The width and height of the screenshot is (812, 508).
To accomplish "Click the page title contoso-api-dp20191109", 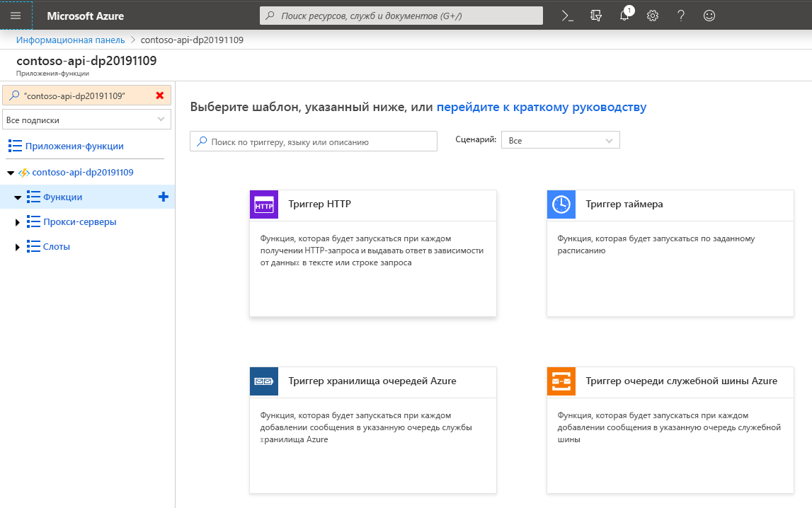I will point(86,61).
